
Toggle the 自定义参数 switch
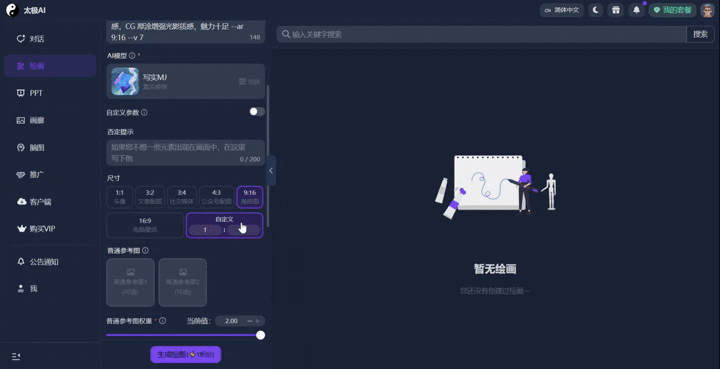257,112
